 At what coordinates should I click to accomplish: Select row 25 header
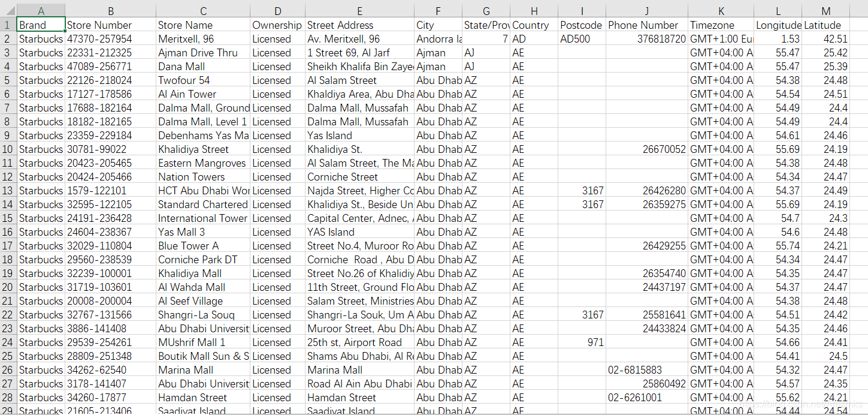coord(8,356)
